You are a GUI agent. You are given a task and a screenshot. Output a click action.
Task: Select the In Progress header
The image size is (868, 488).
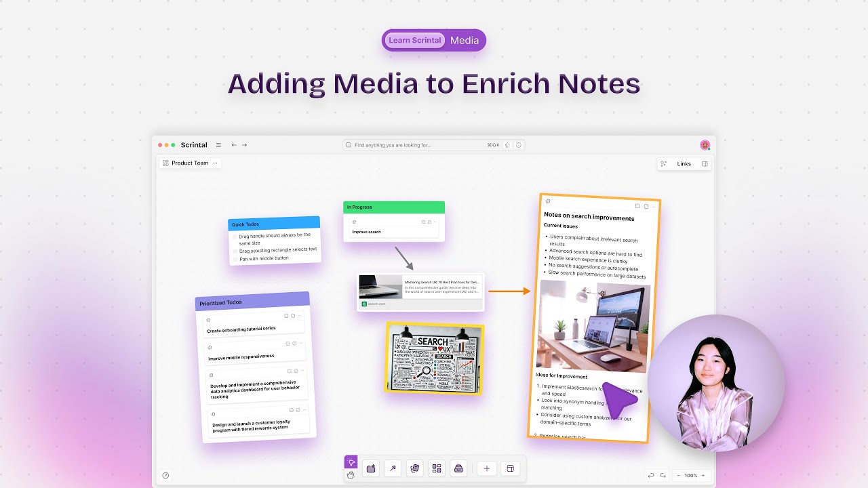coord(394,207)
